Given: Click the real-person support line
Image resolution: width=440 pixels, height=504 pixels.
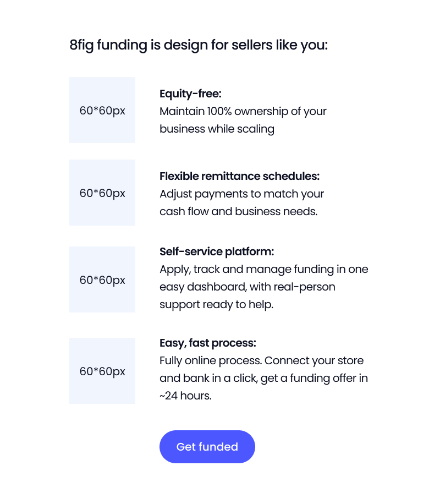Looking at the screenshot, I should [x=247, y=287].
